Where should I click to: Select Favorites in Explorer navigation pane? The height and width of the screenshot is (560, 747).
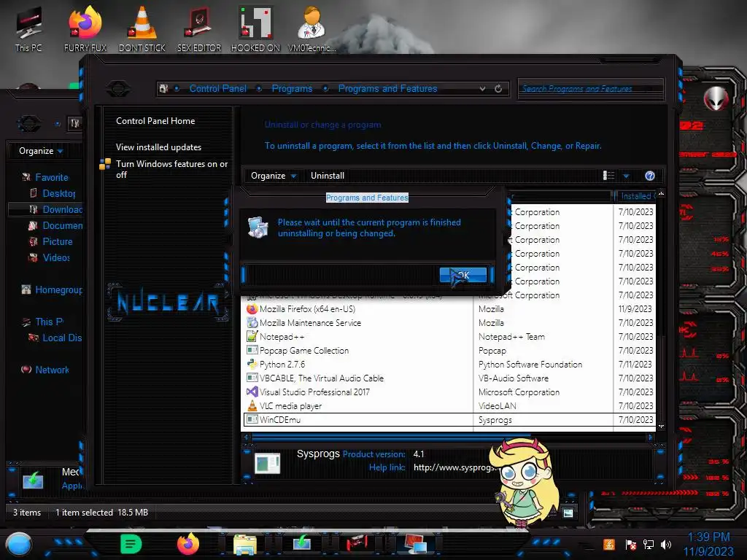52,177
